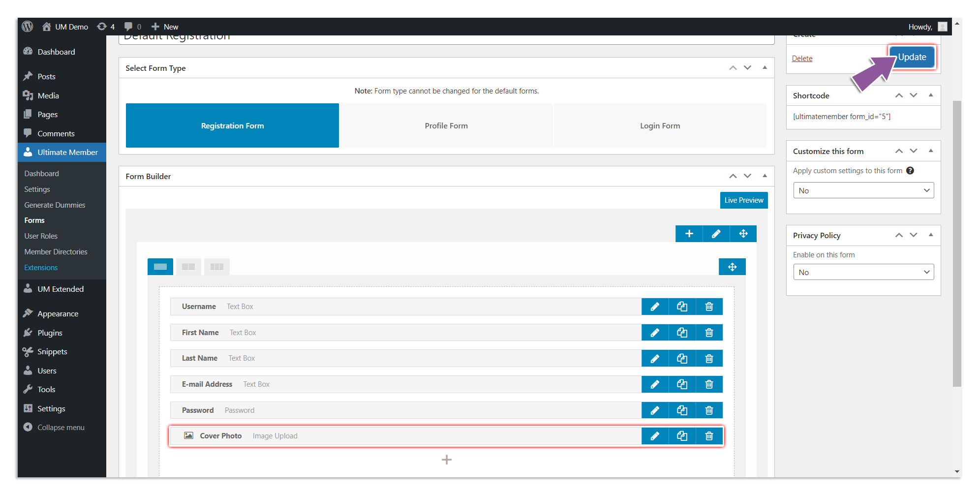Screen dimensions: 980x495
Task: Open the Apply custom settings dropdown
Action: tap(863, 190)
